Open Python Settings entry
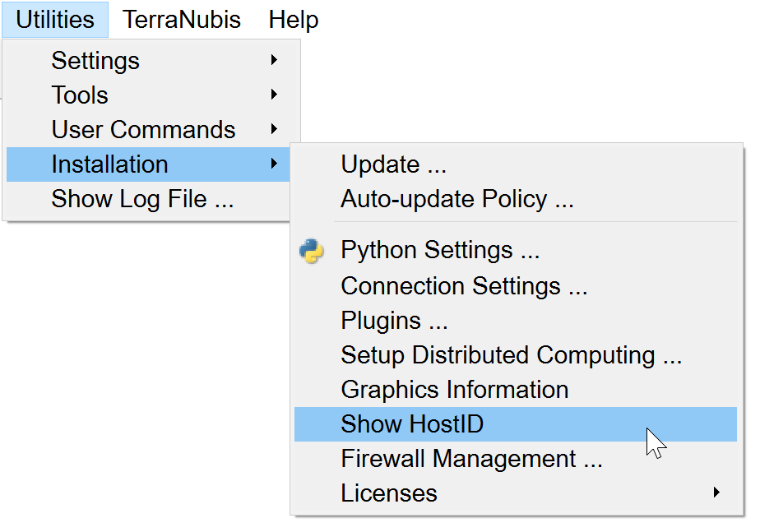760x532 pixels. 440,251
